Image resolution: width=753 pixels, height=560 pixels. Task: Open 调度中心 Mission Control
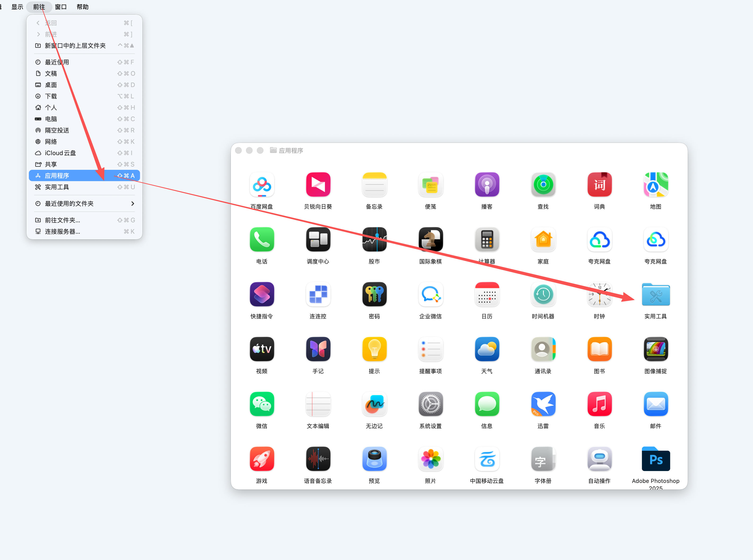point(318,240)
